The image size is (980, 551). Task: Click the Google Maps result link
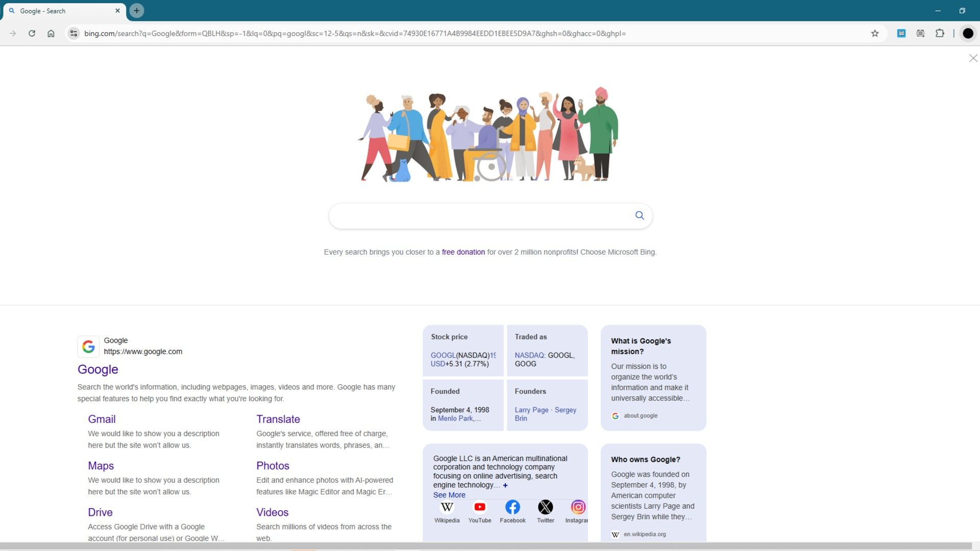[101, 465]
